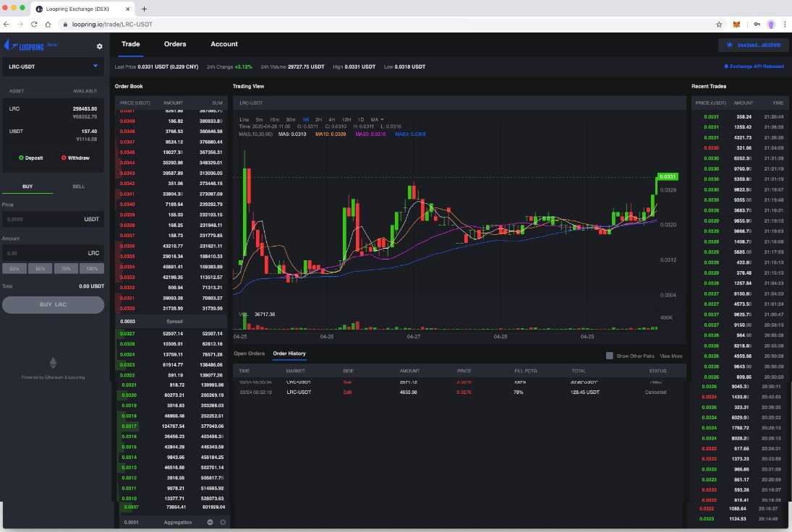Open Loopring settings gear
Image resolution: width=792 pixels, height=532 pixels.
point(100,46)
